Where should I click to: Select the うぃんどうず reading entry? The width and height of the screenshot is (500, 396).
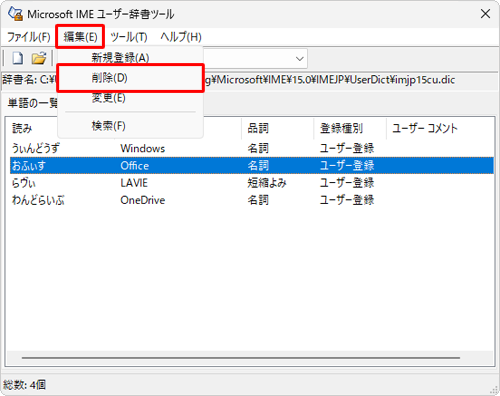click(36, 148)
